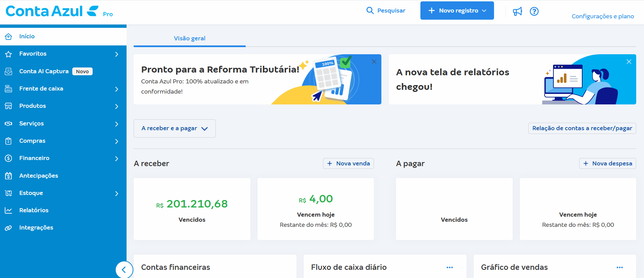Open Integrações menu item
Screen dimensions: 644x278
pos(63,228)
